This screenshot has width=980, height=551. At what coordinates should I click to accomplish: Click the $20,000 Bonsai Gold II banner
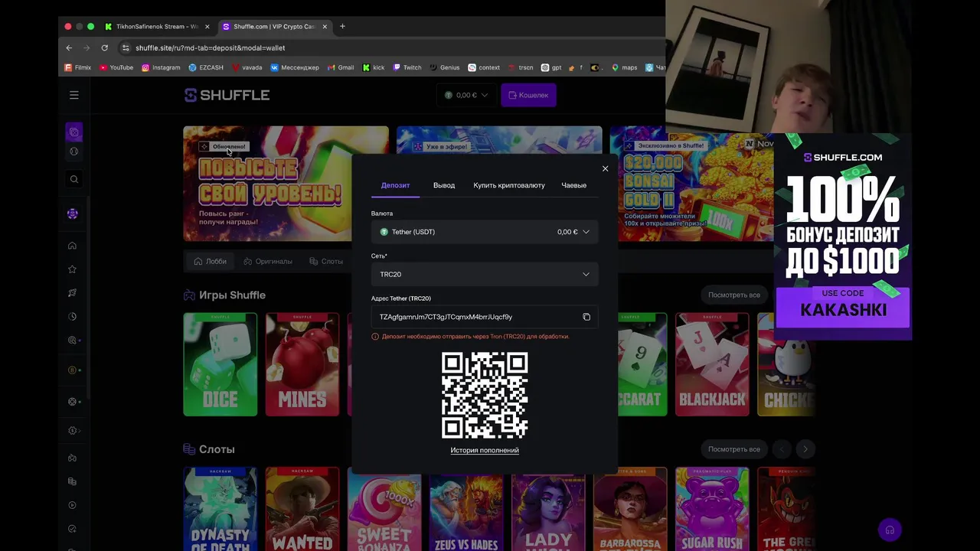[691, 184]
